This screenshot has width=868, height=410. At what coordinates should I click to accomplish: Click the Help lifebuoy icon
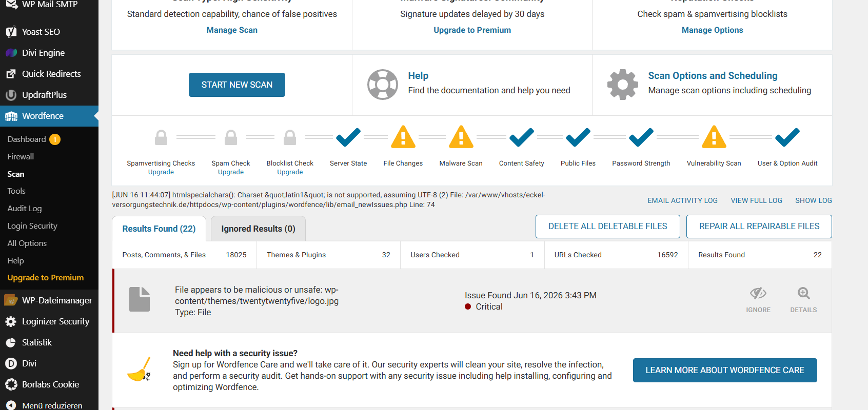pyautogui.click(x=383, y=85)
